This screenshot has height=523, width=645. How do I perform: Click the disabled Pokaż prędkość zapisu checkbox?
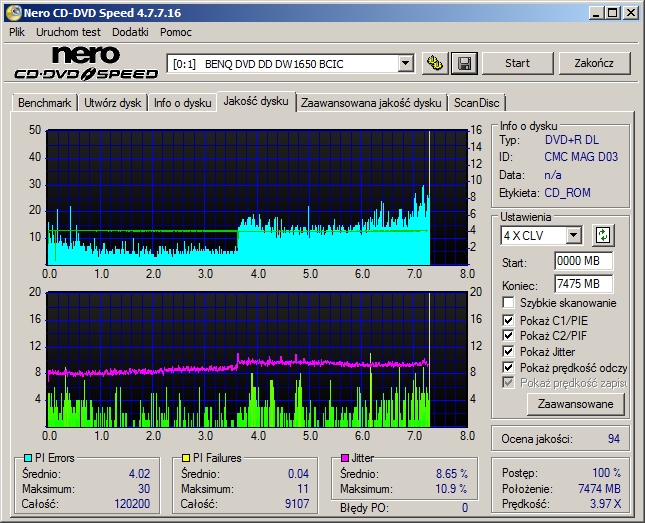(x=508, y=383)
